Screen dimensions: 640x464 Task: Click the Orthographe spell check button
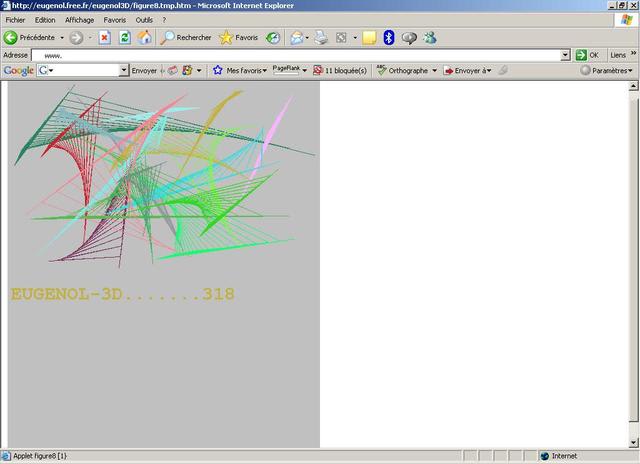point(406,71)
